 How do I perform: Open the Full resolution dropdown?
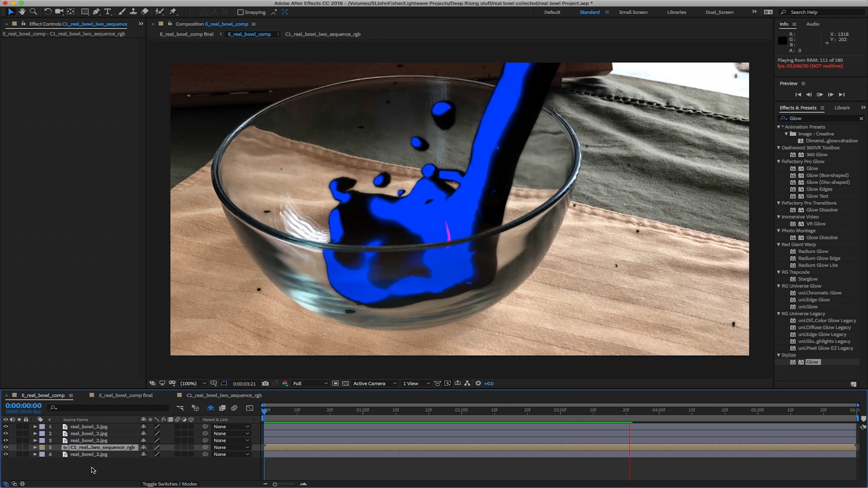[310, 383]
